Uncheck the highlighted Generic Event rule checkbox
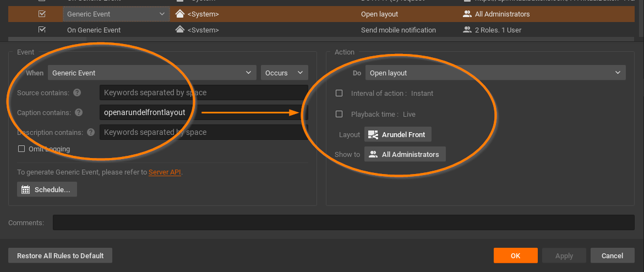The width and height of the screenshot is (644, 272). [42, 14]
